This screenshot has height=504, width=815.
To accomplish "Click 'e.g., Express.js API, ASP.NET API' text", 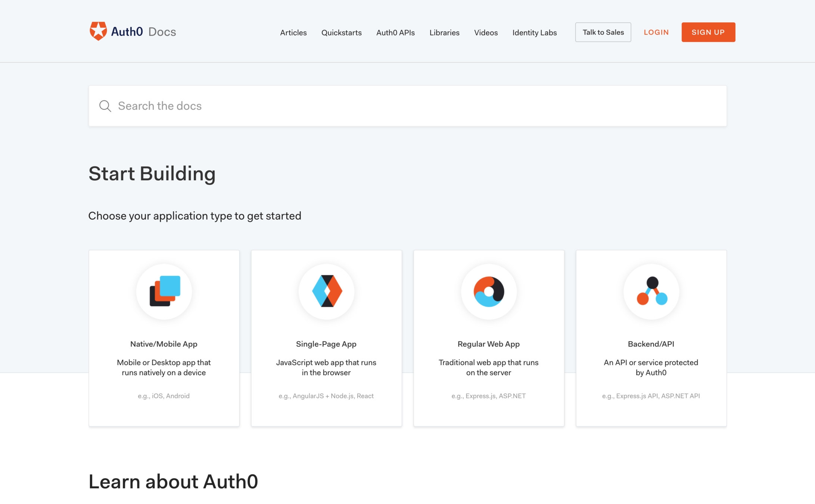I will coord(651,396).
